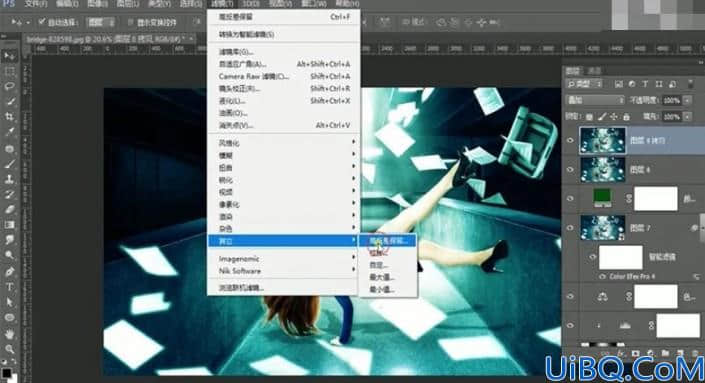Click lock position icon in Layers panel
This screenshot has height=383, width=705.
click(614, 116)
